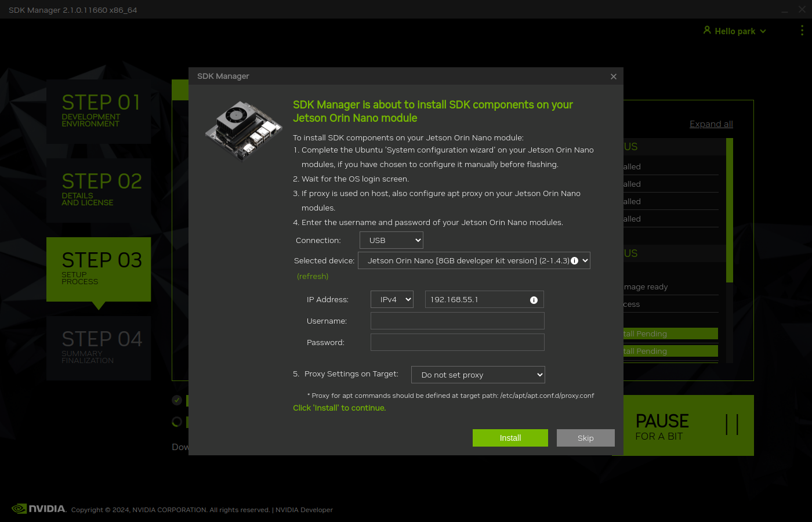
Task: Click the Skip button
Action: (x=586, y=438)
